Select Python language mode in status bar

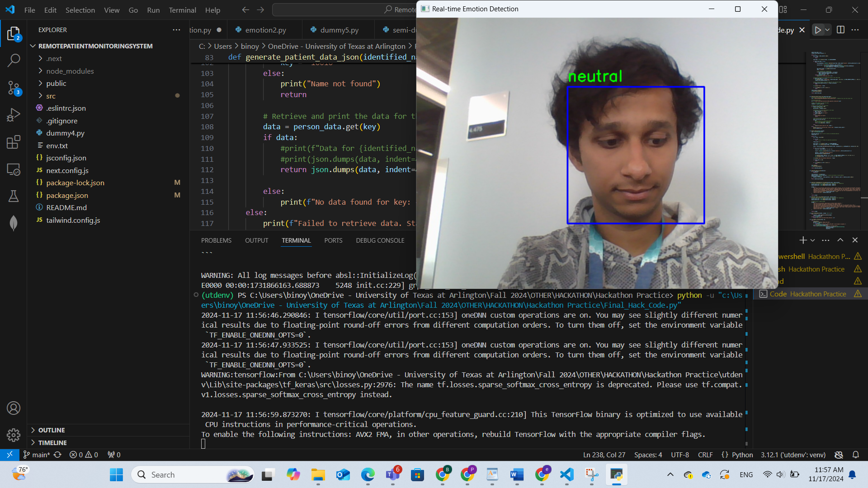click(742, 455)
